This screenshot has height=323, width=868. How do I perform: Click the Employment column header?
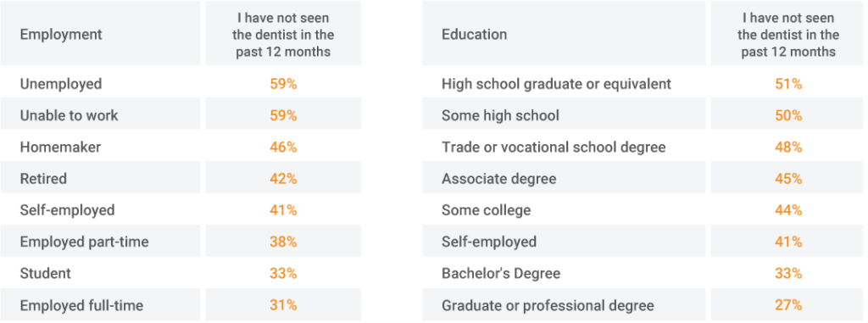[61, 35]
